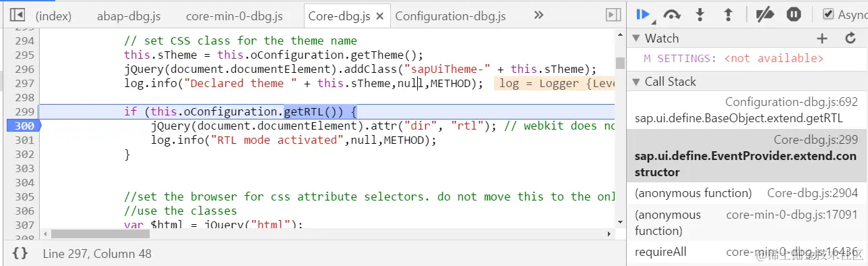Click the addClass "sapUiTheme-" code line
This screenshot has width=868, height=266.
(x=361, y=69)
